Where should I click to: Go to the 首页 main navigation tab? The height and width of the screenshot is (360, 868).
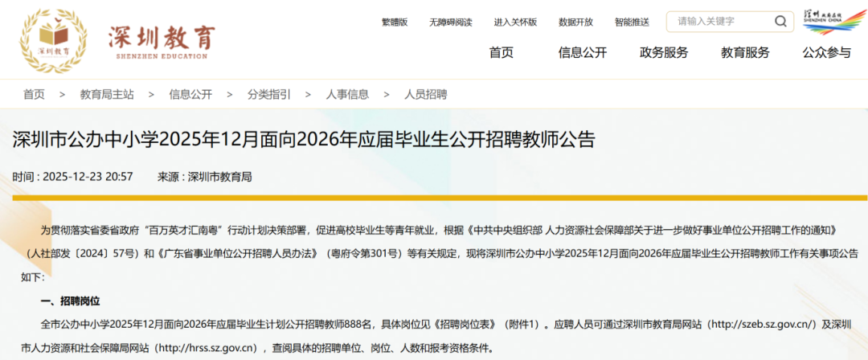tap(501, 53)
